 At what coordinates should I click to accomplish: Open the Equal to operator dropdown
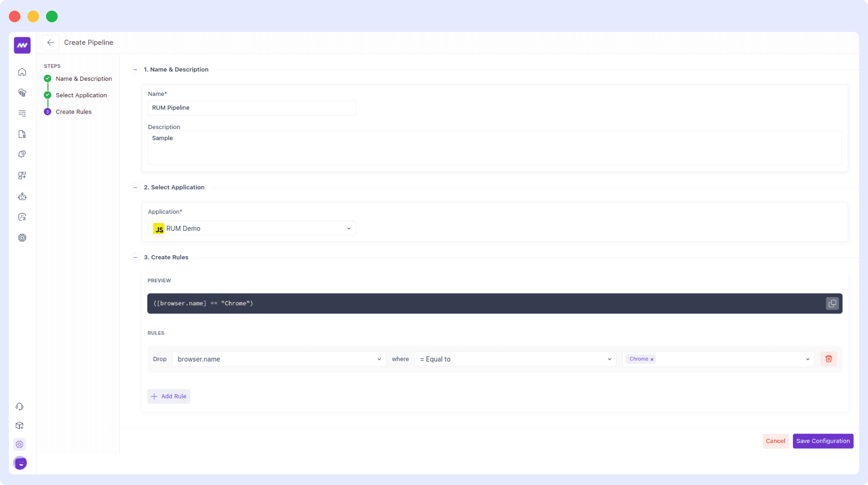click(x=515, y=359)
